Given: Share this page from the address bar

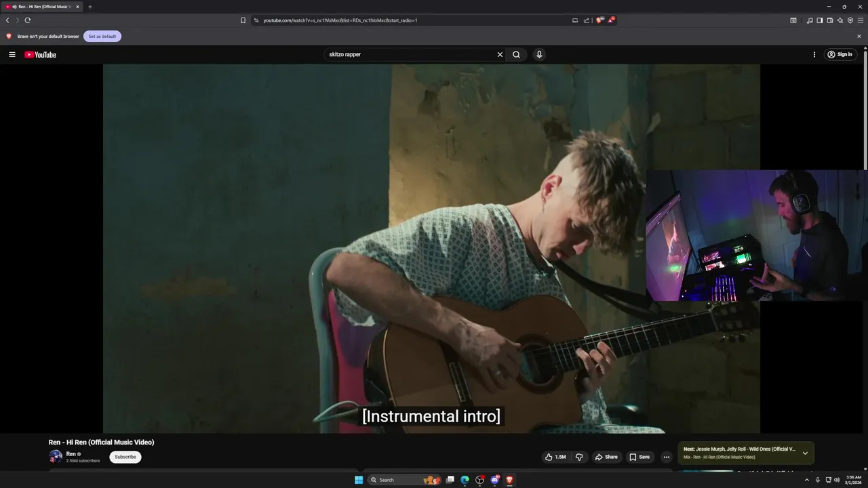Looking at the screenshot, I should coord(587,20).
